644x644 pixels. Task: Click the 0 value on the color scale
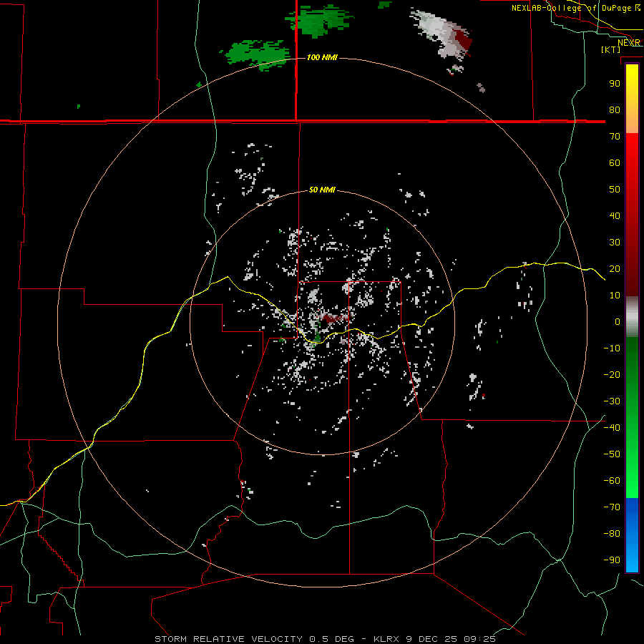[618, 321]
